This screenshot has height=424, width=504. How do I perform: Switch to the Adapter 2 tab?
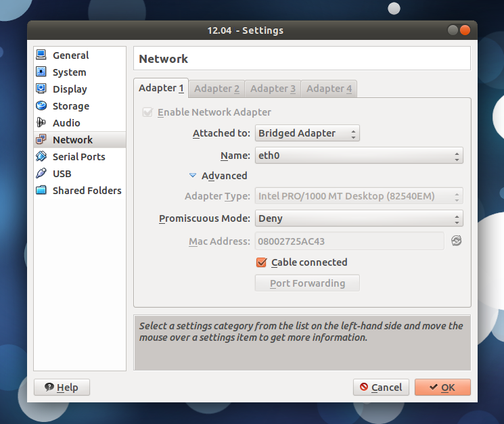(216, 89)
